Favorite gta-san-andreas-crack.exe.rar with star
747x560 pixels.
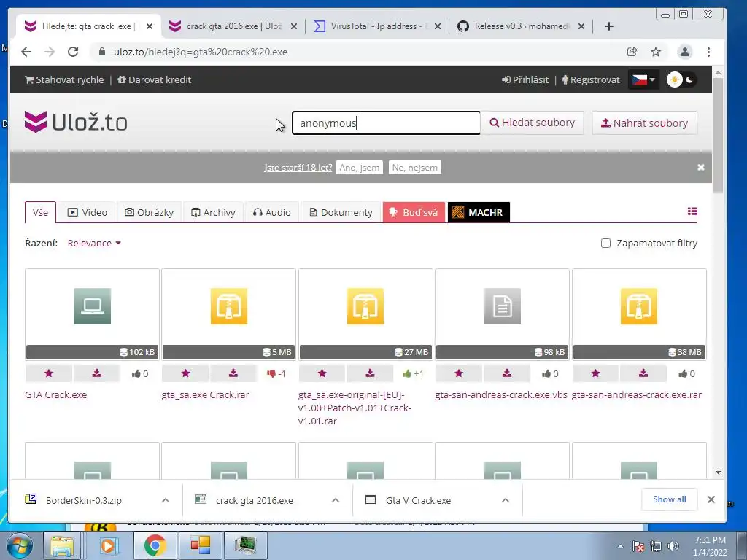pyautogui.click(x=595, y=373)
